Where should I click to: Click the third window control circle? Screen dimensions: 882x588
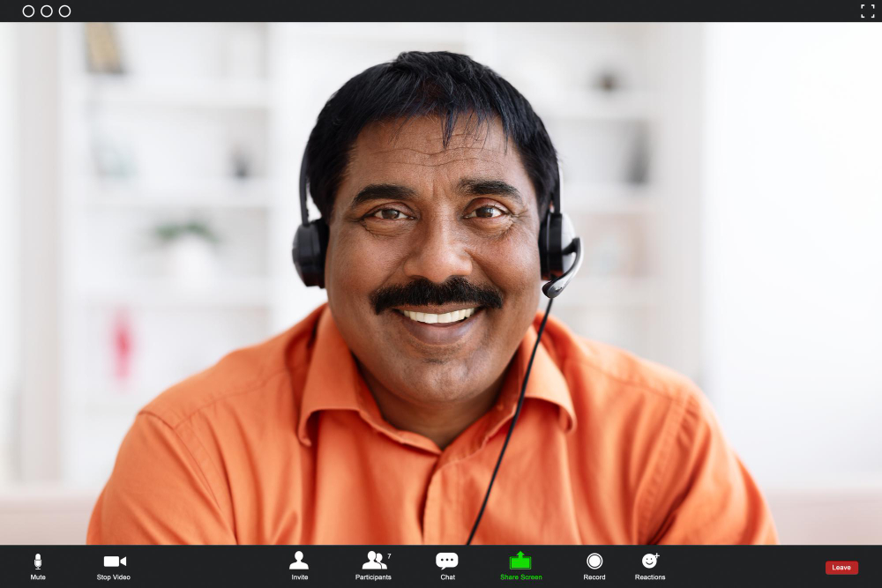(x=64, y=11)
